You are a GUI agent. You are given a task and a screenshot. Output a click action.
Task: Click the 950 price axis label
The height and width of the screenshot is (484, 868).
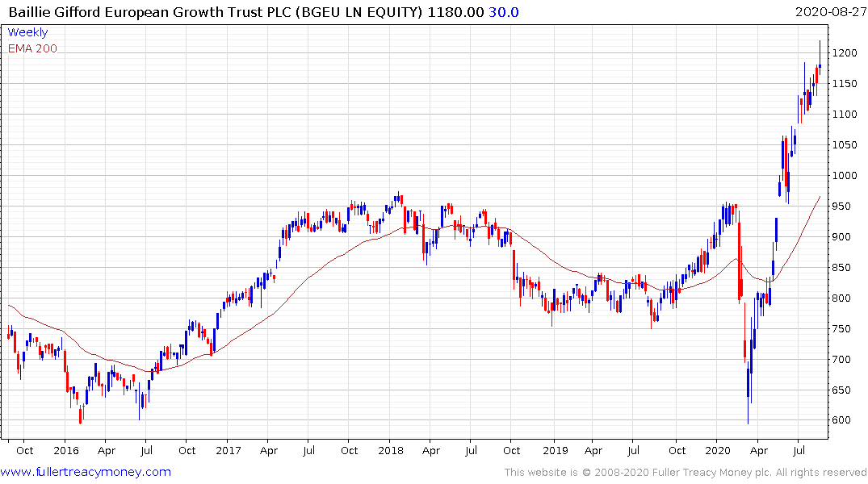(x=841, y=207)
